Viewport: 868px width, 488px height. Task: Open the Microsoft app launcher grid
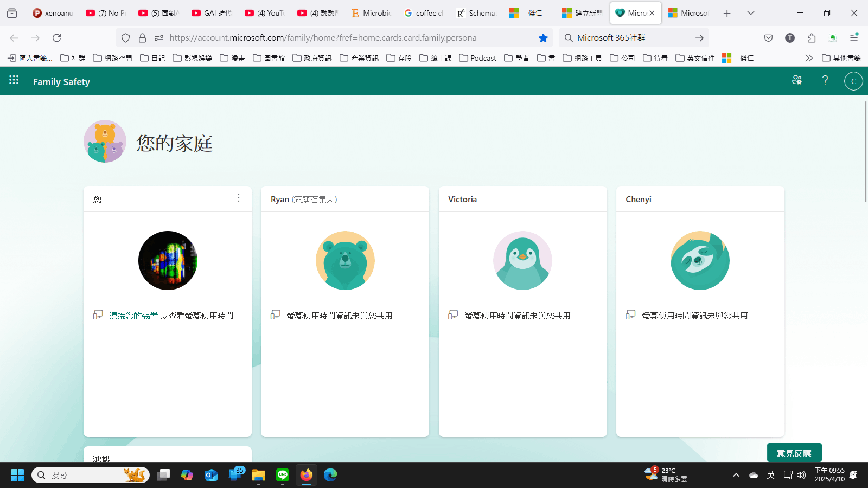coord(14,80)
